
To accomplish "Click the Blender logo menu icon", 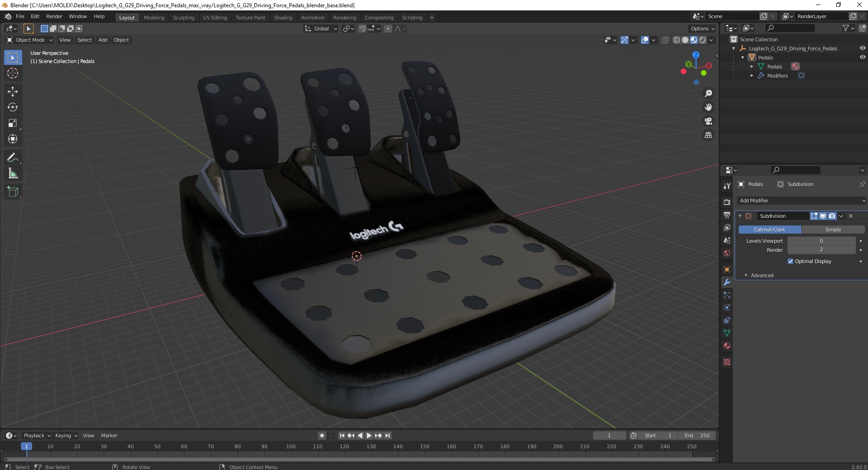I will (8, 16).
